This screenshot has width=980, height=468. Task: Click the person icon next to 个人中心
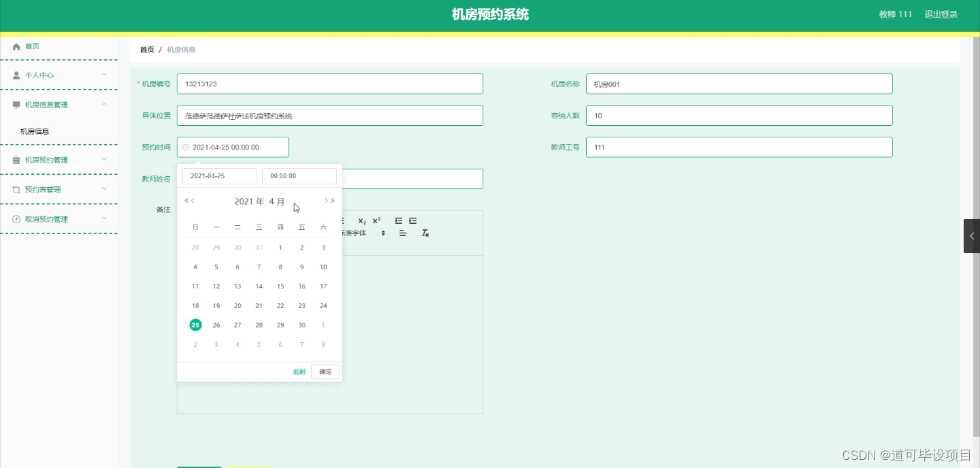(16, 75)
